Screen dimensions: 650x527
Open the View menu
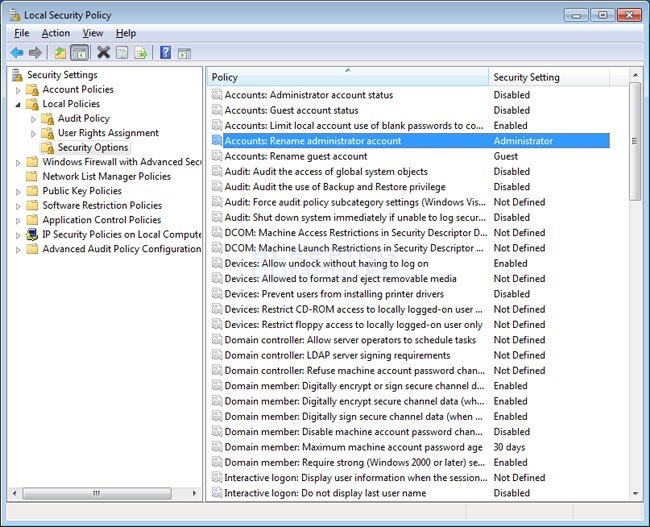click(93, 33)
